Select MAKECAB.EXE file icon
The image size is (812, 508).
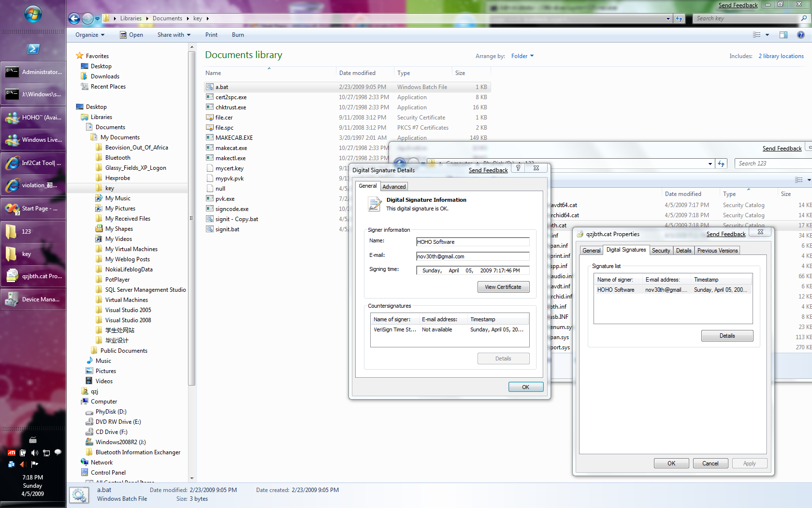pos(210,138)
